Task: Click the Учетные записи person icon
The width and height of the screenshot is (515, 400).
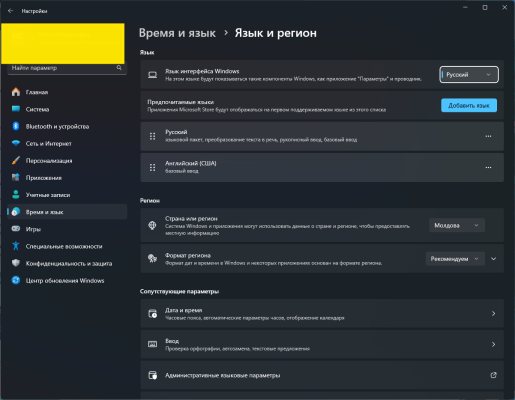Action: 16,195
